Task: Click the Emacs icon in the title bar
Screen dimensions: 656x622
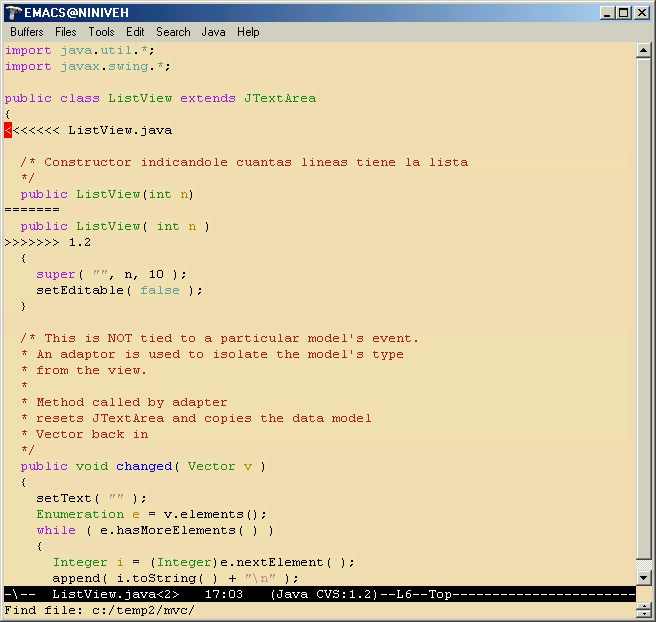Action: pyautogui.click(x=13, y=12)
